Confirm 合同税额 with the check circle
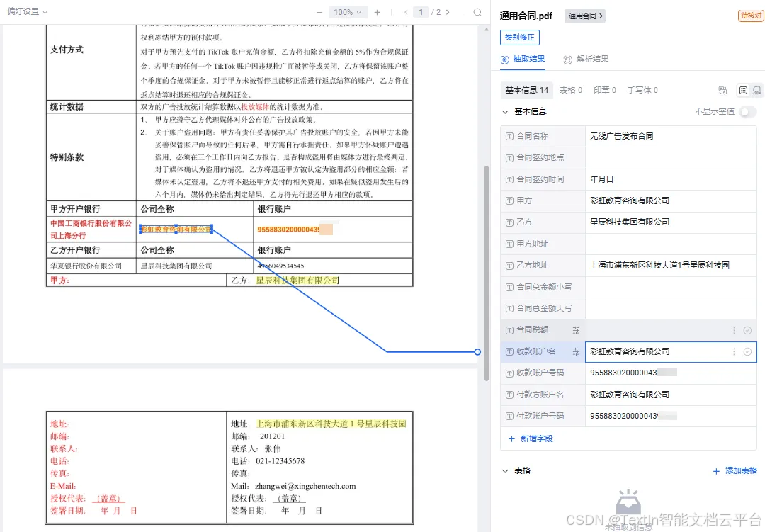The image size is (765, 532). click(747, 330)
